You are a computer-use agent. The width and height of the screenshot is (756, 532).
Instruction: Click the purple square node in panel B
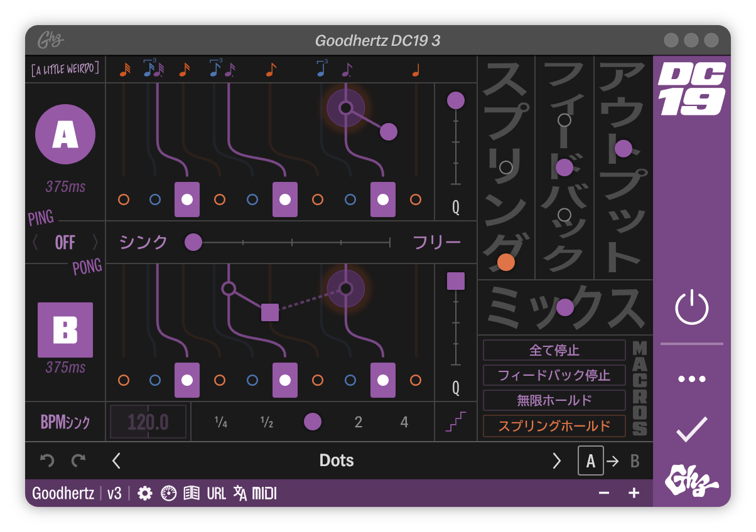(269, 312)
